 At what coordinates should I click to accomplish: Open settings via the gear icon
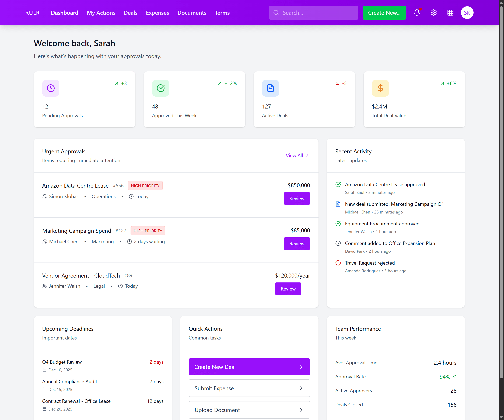coord(433,13)
